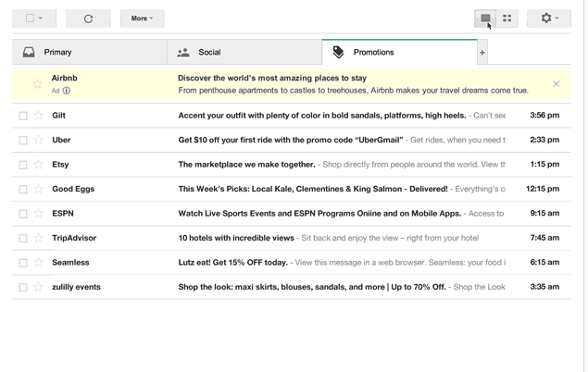This screenshot has width=588, height=372.
Task: Open Good Eggs This Week's Picks email
Action: pyautogui.click(x=313, y=189)
